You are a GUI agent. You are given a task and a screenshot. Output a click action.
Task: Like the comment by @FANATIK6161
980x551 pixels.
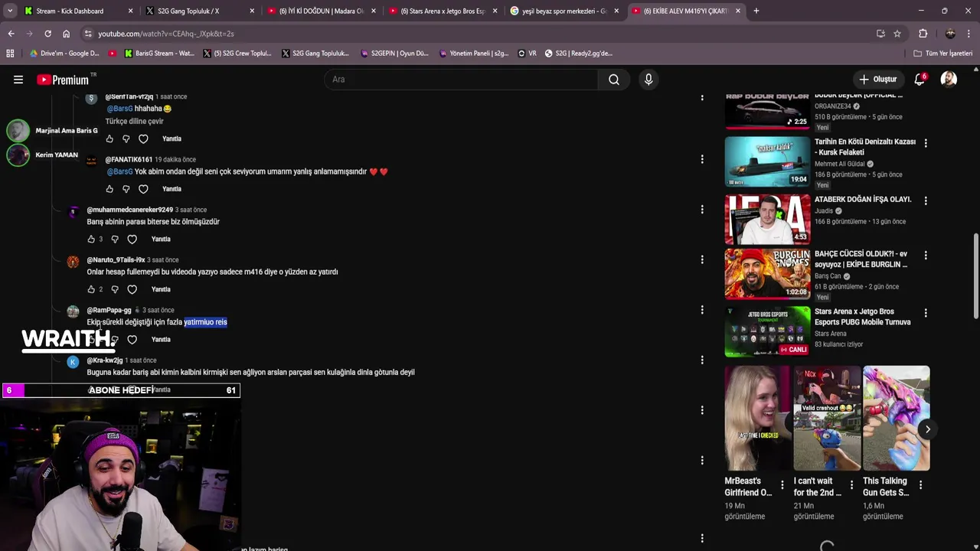point(109,189)
